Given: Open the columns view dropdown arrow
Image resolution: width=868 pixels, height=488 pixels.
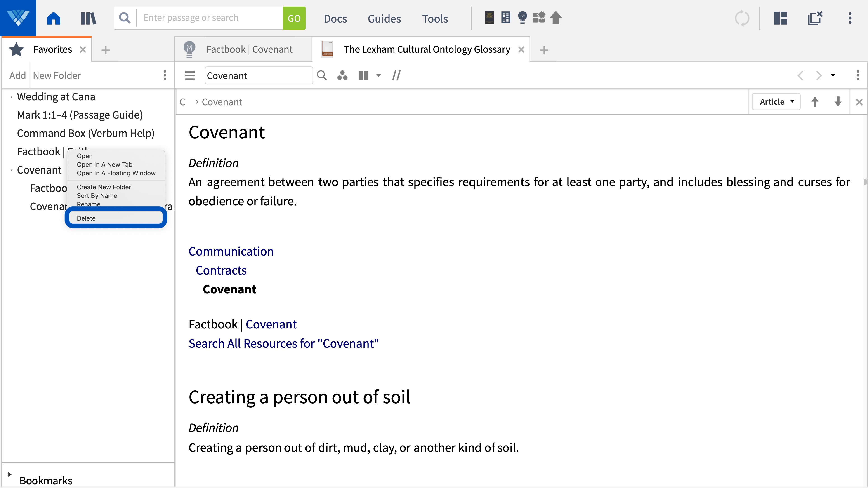Looking at the screenshot, I should (378, 75).
